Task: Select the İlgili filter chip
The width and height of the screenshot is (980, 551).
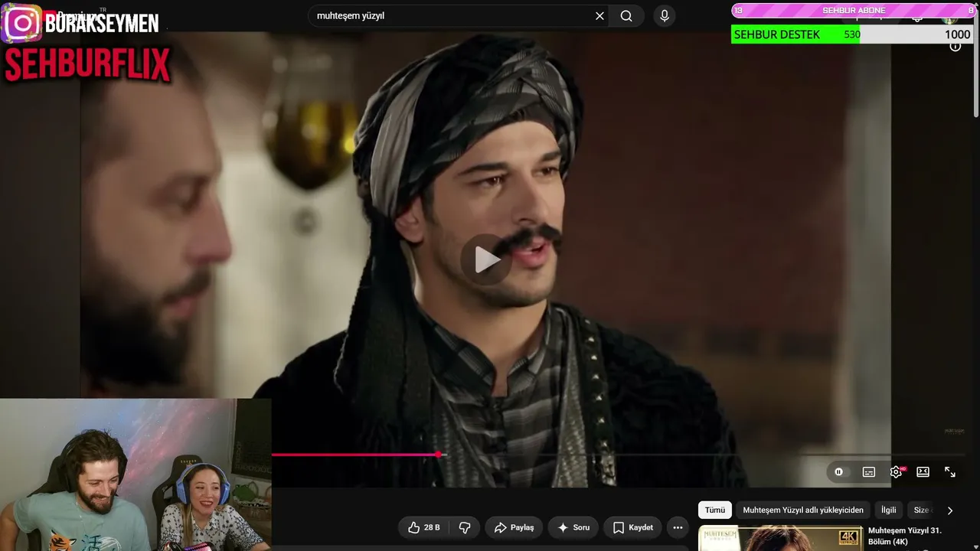Action: click(x=888, y=510)
